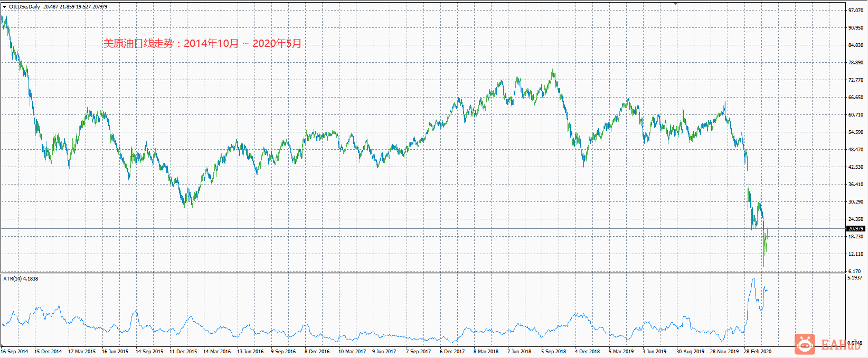Click the 9 Jun 2017 date label
Viewport: 868px width, 358px height.
(384, 351)
